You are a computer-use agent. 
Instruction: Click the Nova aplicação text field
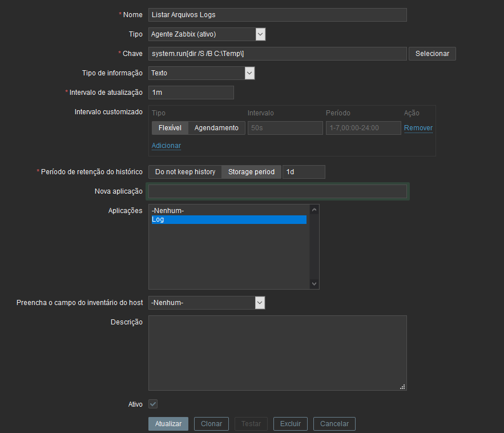click(277, 191)
